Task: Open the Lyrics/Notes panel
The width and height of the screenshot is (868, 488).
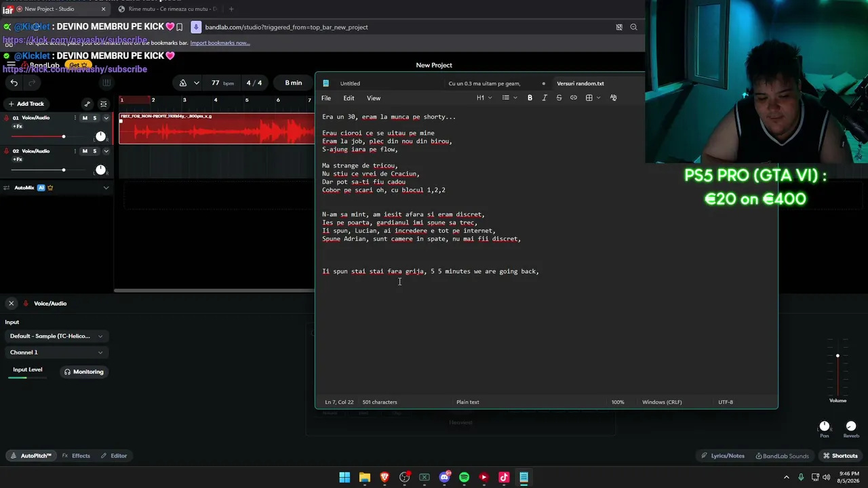Action: click(x=723, y=456)
